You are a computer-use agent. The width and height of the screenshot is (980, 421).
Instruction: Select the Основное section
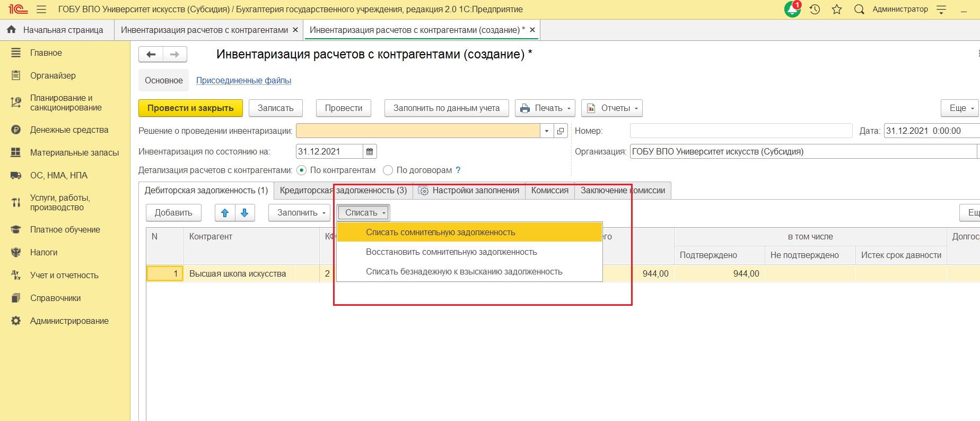[164, 81]
